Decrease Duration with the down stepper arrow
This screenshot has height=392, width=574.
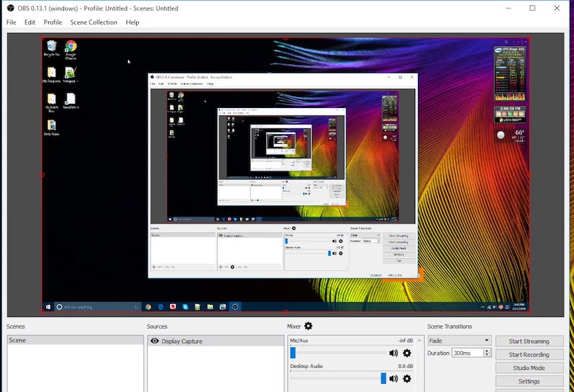click(487, 355)
